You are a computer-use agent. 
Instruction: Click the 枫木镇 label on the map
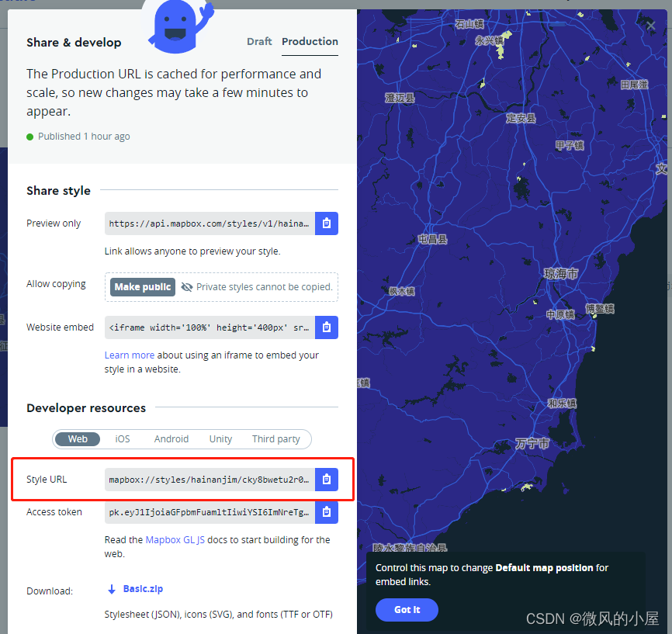(402, 292)
